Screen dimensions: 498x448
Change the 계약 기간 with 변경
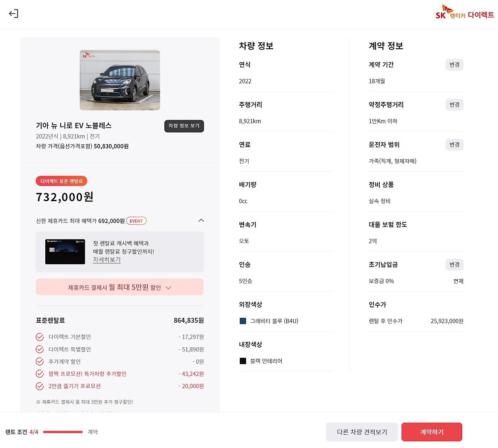click(454, 65)
